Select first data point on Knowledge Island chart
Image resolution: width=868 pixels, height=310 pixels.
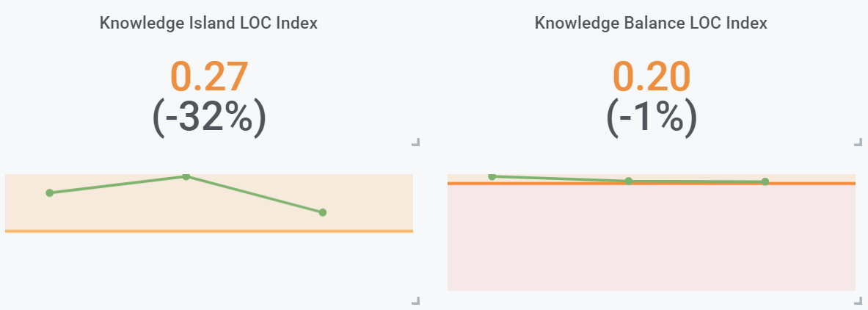49,192
